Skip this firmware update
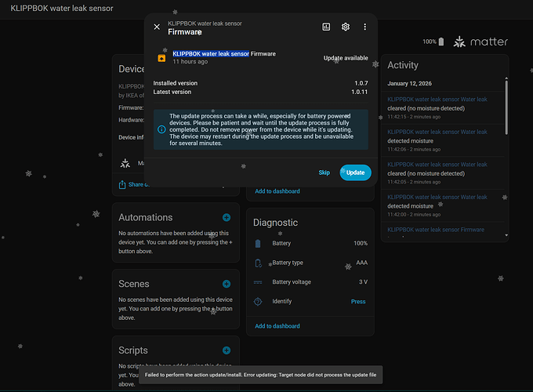The image size is (533, 392). pyautogui.click(x=324, y=172)
